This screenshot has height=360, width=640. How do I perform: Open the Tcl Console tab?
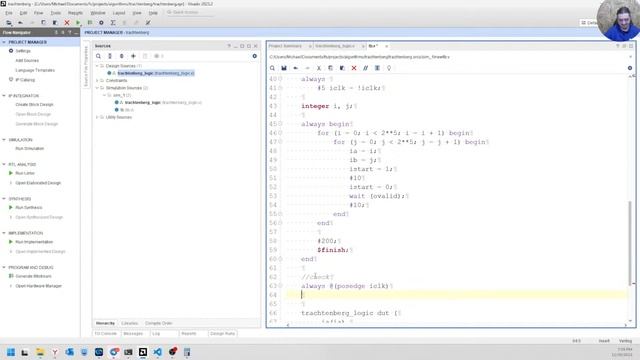[106, 333]
